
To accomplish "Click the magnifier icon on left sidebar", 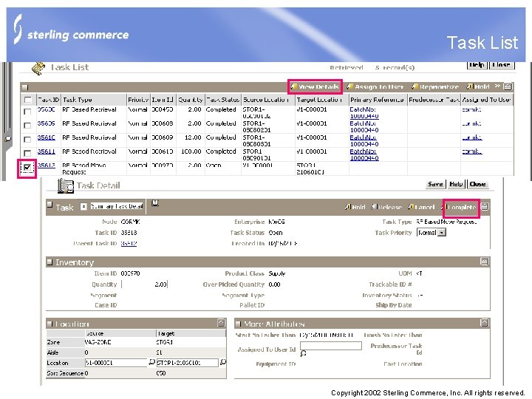I will pyautogui.click(x=7, y=138).
